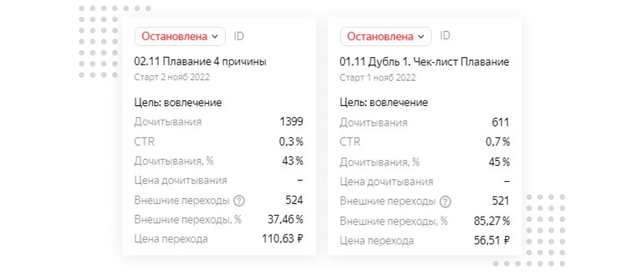Click Цель: вовлечение heading on left card
This screenshot has width=644, height=272.
(178, 102)
